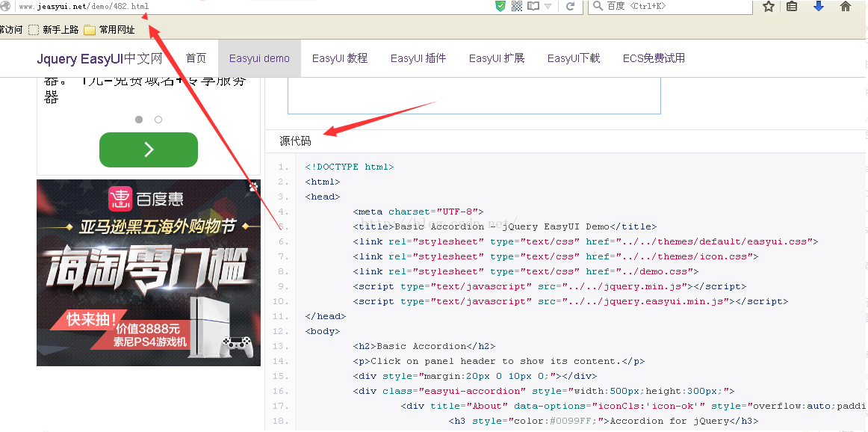Select second carousel dot indicator

tap(158, 119)
